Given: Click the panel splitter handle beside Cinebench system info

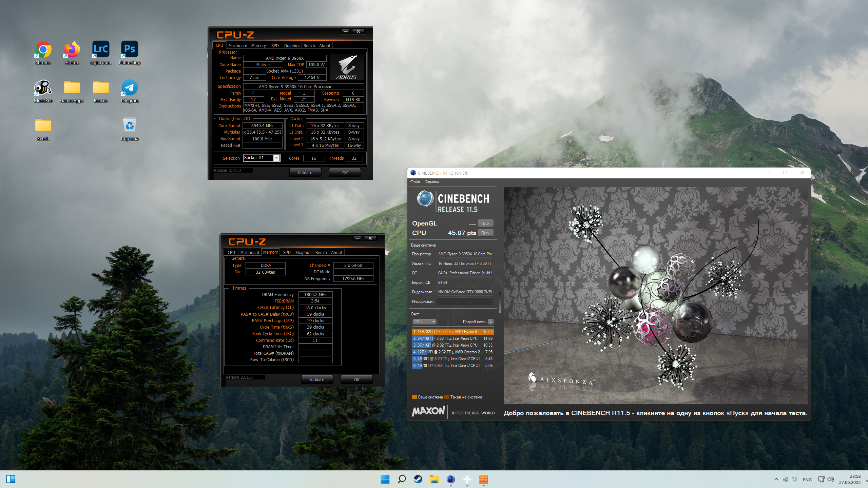Looking at the screenshot, I should coord(500,302).
